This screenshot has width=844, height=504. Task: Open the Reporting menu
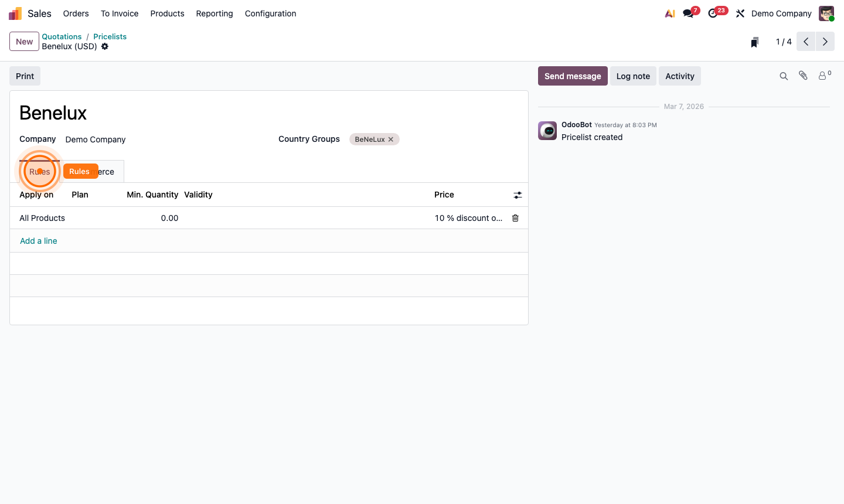(215, 13)
